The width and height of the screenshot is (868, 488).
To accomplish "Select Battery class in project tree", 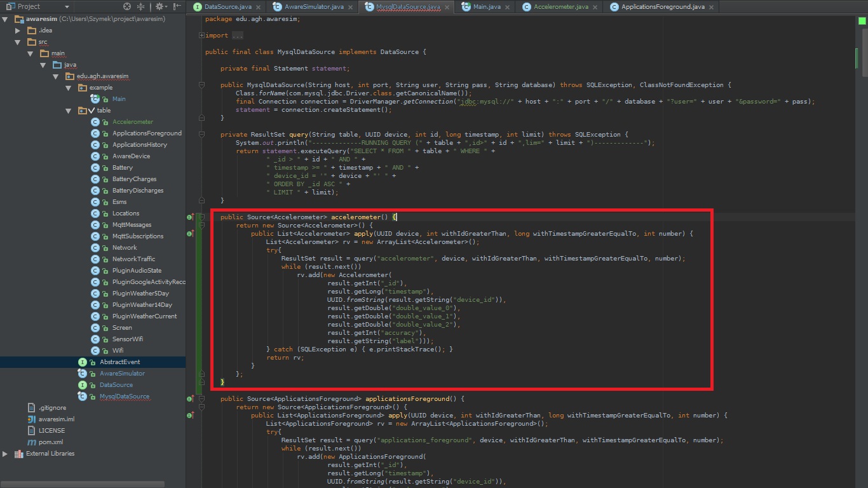I will (x=123, y=168).
